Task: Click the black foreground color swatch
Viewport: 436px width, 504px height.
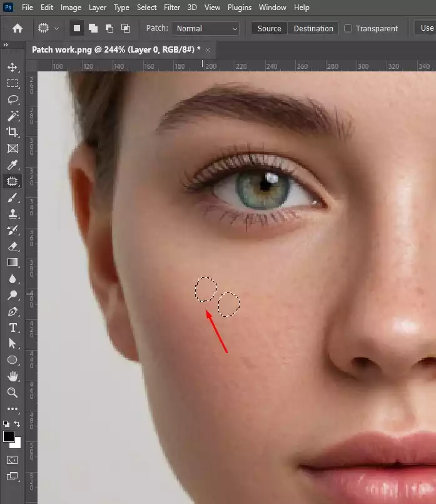Action: [8, 436]
